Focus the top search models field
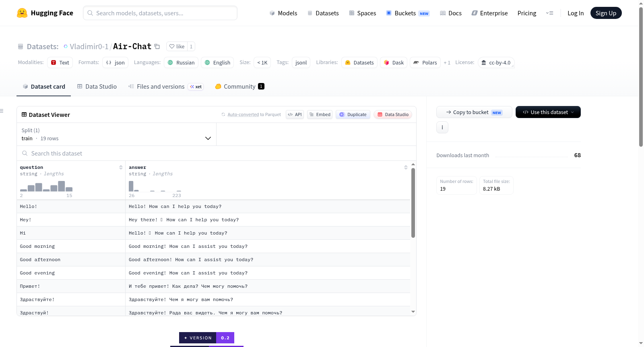This screenshot has width=644, height=347. point(160,13)
